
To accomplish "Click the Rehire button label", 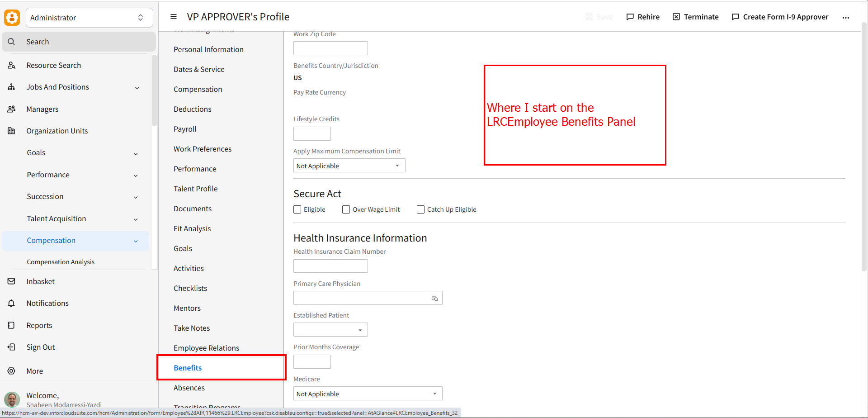I will [648, 17].
